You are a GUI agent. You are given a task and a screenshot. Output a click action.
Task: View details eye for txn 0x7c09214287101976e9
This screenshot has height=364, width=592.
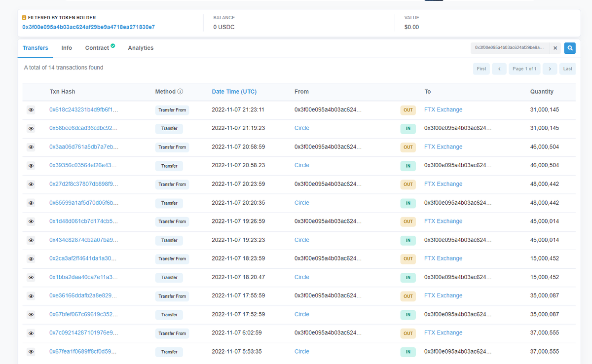31,333
